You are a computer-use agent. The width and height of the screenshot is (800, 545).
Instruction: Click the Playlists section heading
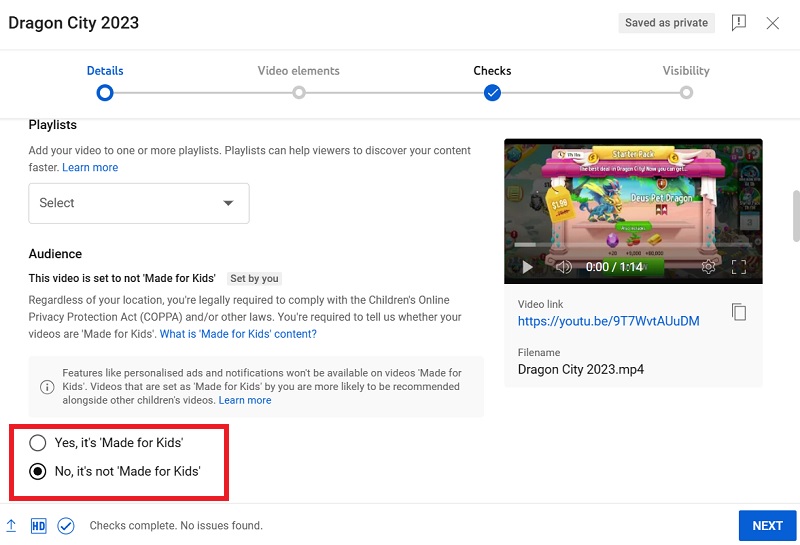tap(53, 125)
